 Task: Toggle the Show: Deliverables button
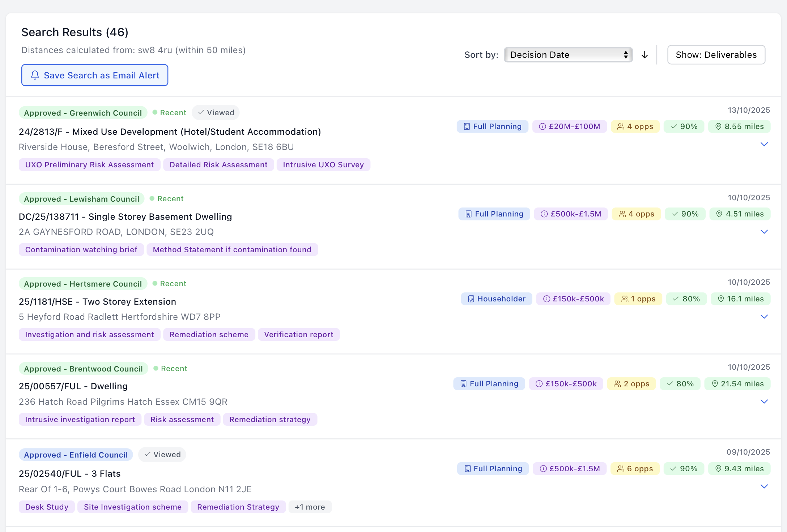[x=716, y=55]
